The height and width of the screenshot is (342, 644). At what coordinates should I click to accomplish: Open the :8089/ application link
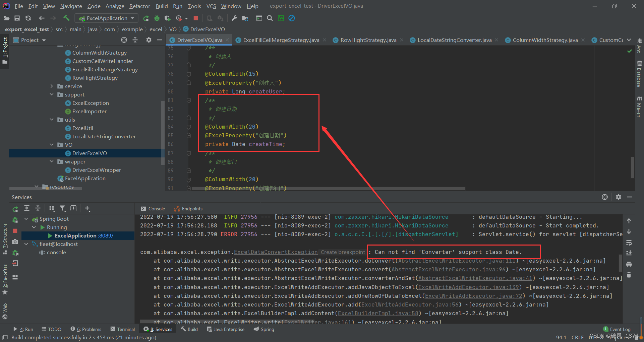[x=105, y=235]
